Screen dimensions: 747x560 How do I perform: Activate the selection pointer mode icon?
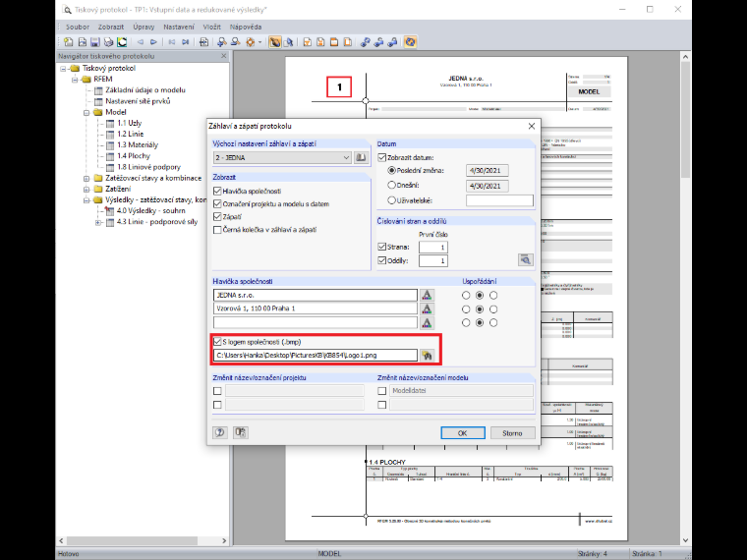(x=288, y=42)
